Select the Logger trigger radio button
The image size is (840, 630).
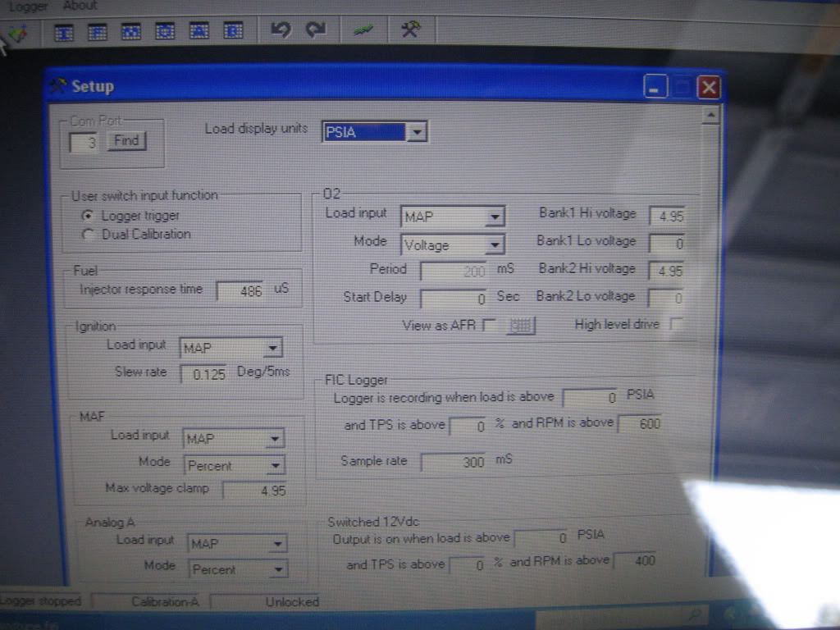coord(87,216)
